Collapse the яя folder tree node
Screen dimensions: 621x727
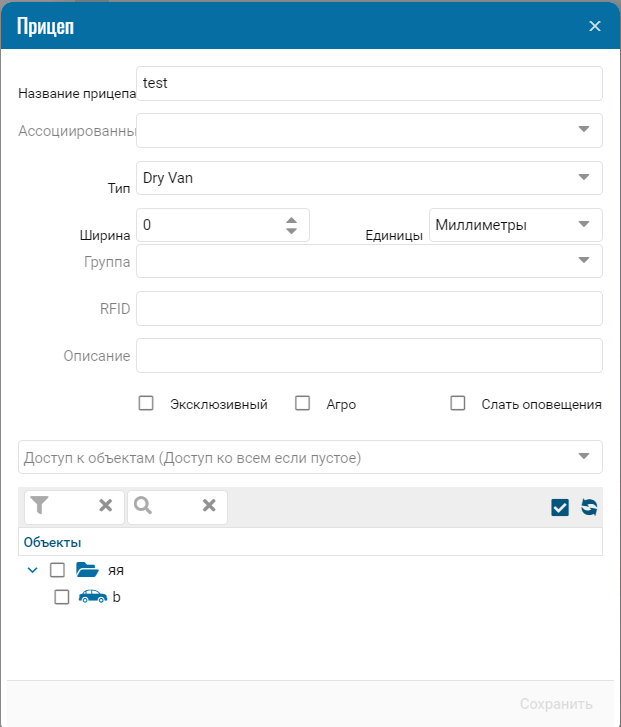[32, 570]
